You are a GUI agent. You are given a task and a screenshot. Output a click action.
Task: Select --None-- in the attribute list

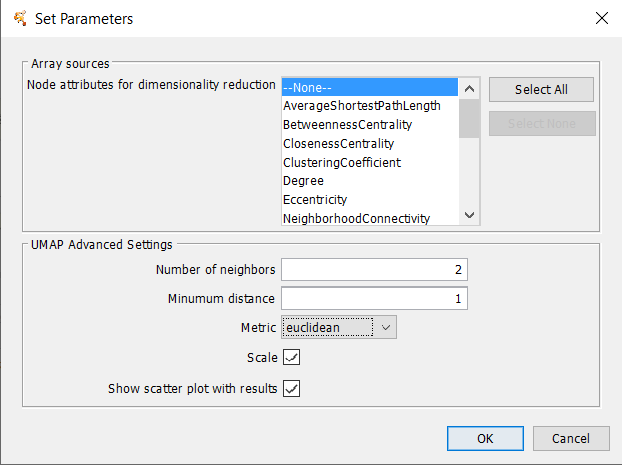tap(370, 87)
